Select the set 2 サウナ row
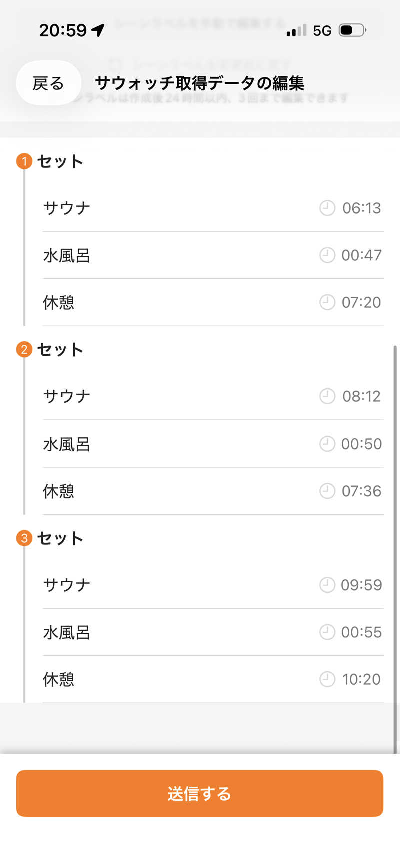The width and height of the screenshot is (400, 868). point(213,396)
